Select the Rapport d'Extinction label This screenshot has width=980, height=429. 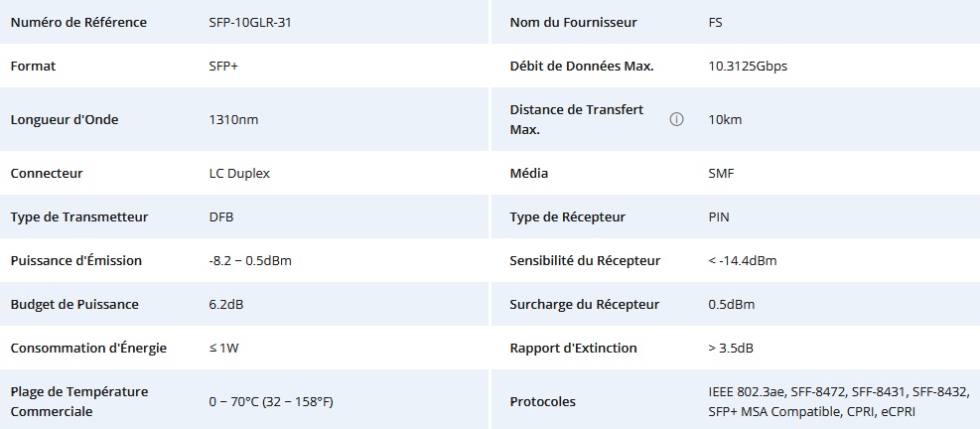click(x=573, y=348)
